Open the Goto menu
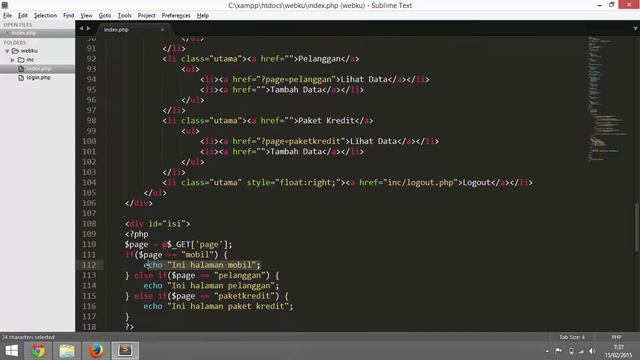The height and width of the screenshot is (360, 640). point(105,16)
